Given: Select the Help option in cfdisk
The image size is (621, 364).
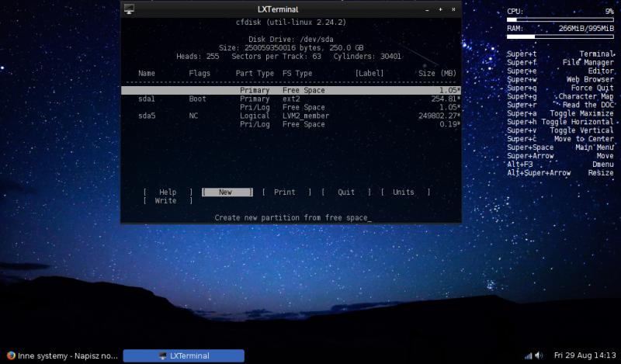Looking at the screenshot, I should click(168, 192).
